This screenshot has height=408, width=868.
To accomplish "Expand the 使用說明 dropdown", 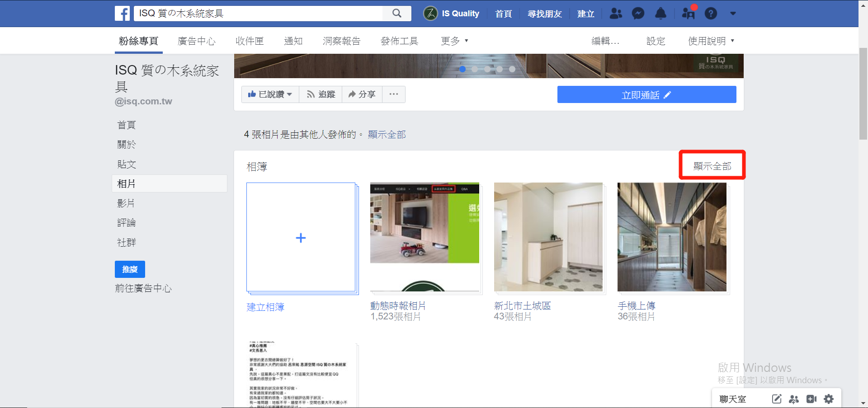I will tap(711, 41).
